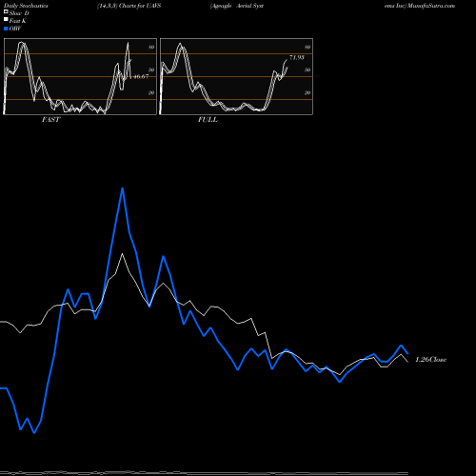Click the highest peak of blue OBV line

point(122,188)
